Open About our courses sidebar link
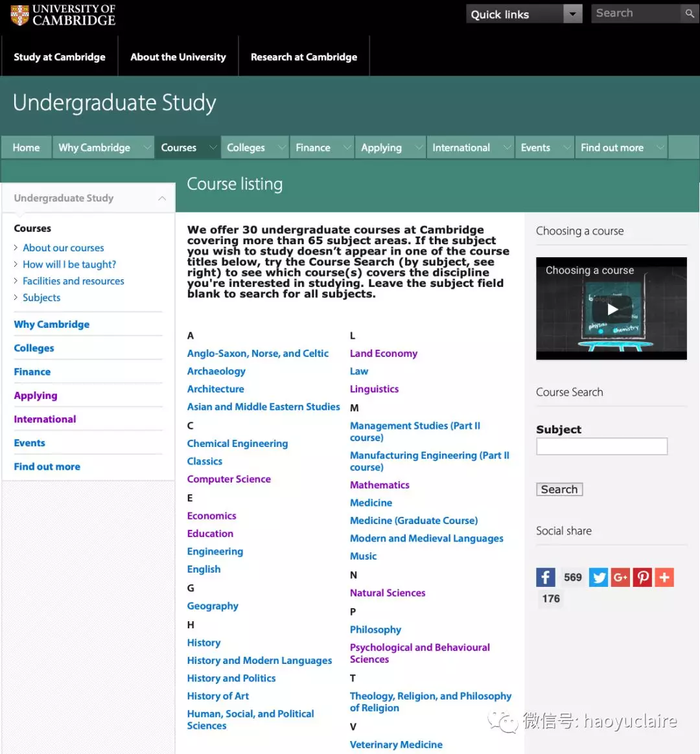The width and height of the screenshot is (700, 754). coord(63,247)
